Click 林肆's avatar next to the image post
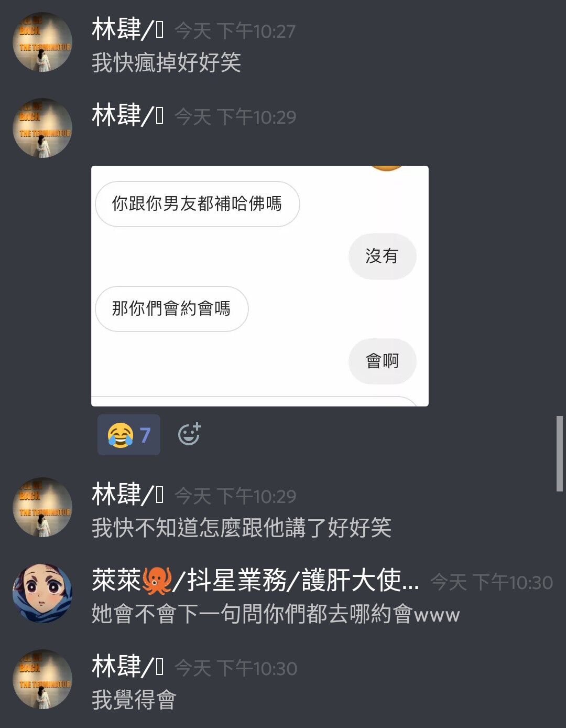The width and height of the screenshot is (566, 728). click(x=42, y=128)
